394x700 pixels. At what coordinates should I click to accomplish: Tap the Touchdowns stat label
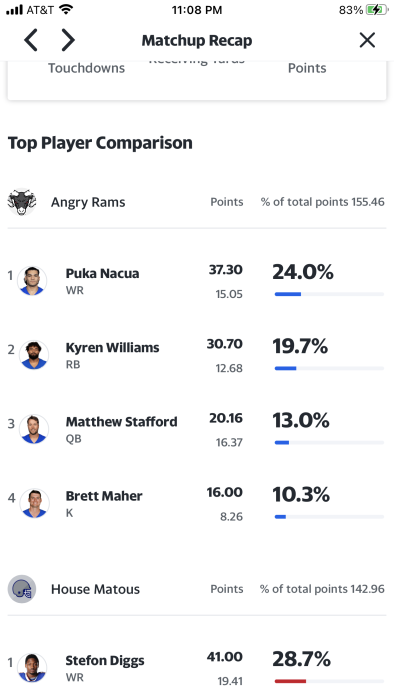click(87, 68)
